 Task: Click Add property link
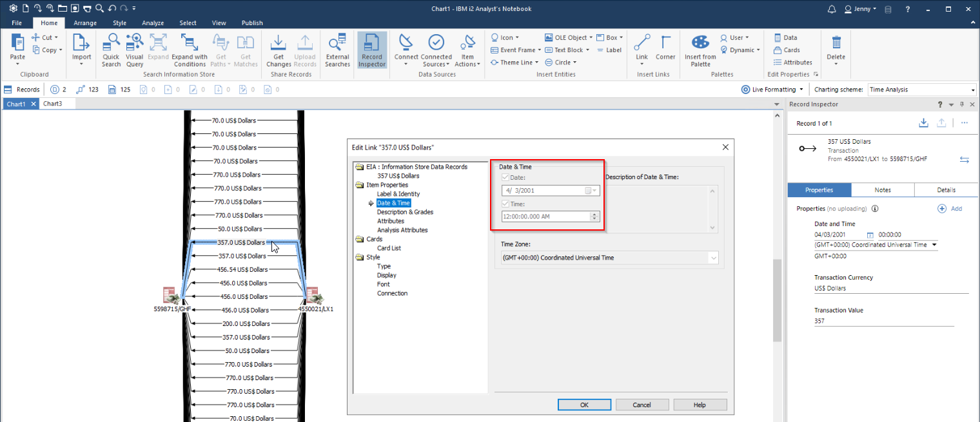950,209
